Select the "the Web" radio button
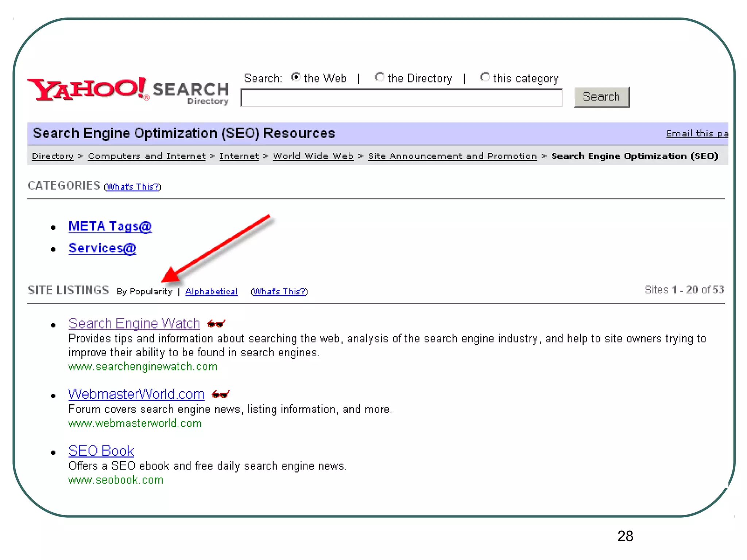Screen dimensions: 747x560 pyautogui.click(x=295, y=77)
